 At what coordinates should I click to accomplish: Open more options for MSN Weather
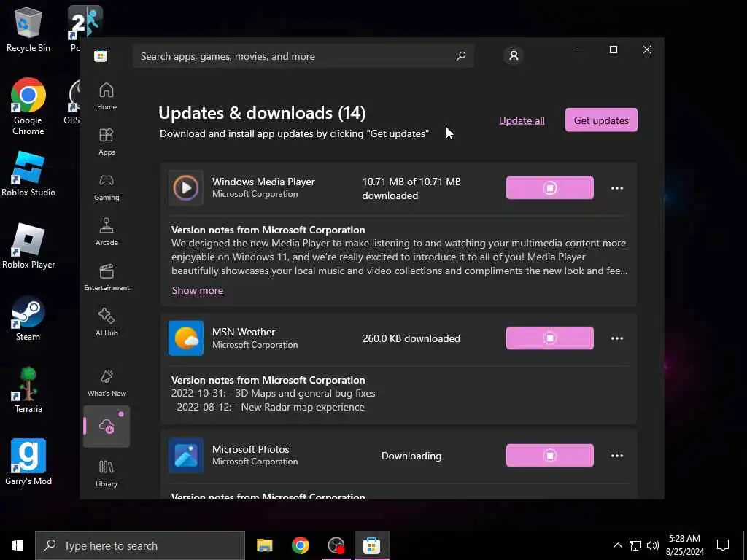pyautogui.click(x=617, y=338)
